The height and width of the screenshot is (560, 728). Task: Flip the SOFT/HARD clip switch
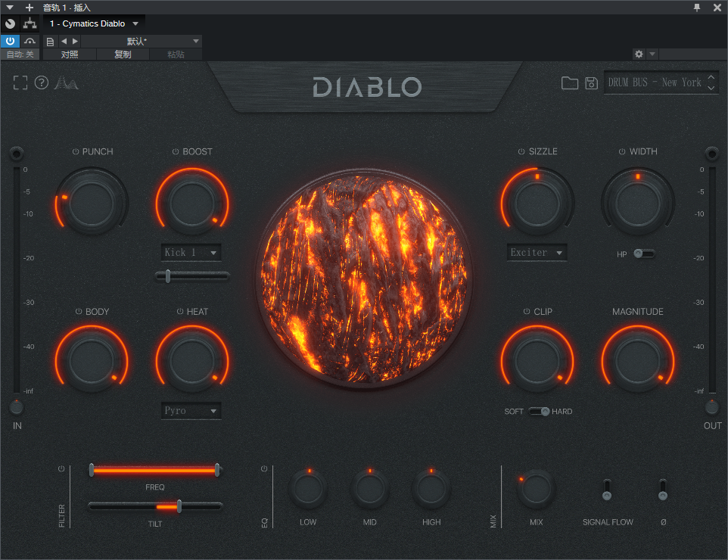coord(539,412)
